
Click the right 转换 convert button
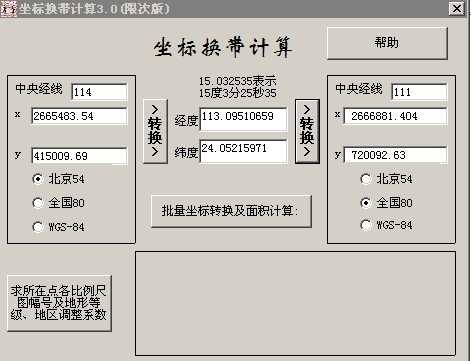click(307, 131)
